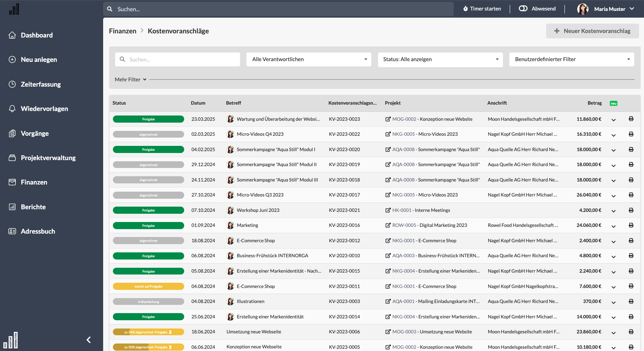Viewport: 644px width, 351px height.
Task: Click the Projektverwaltung briefcase icon
Action: (x=12, y=157)
